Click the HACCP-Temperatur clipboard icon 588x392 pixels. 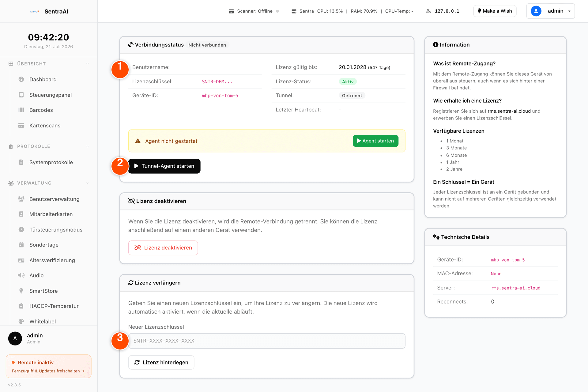click(x=21, y=306)
